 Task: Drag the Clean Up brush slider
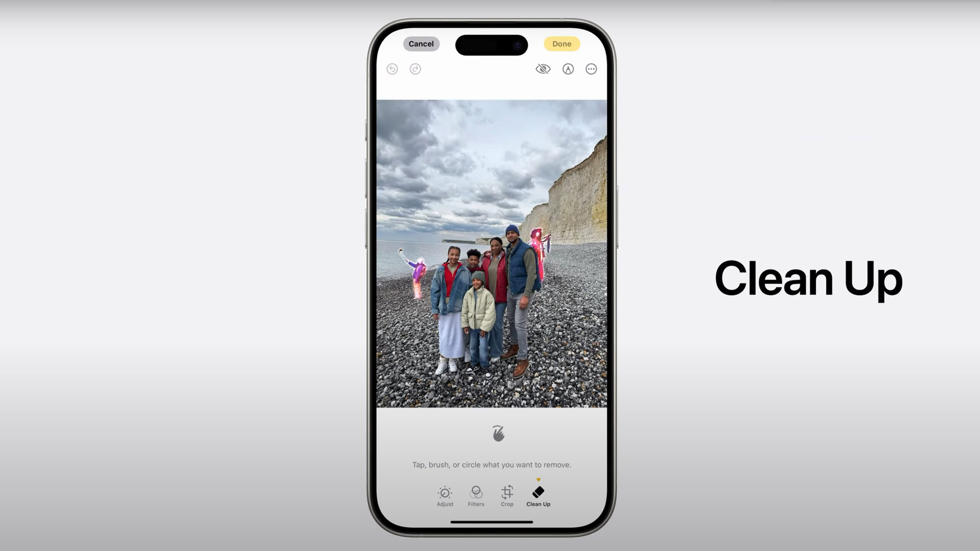(x=539, y=480)
